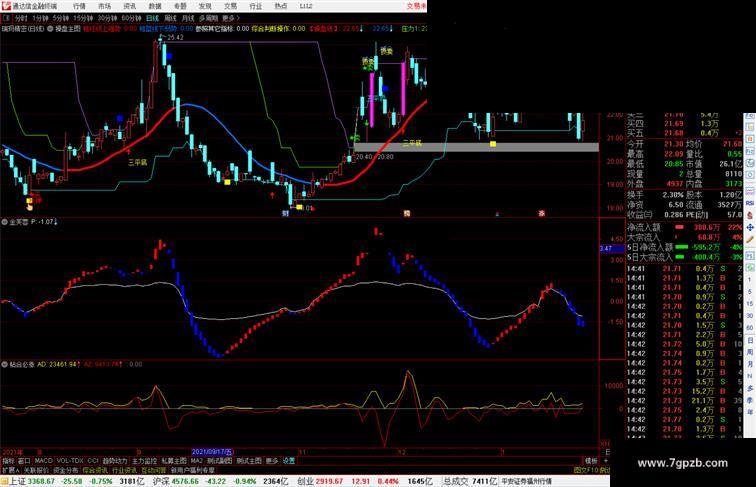Screen dimensions: 756x487
Task: Switch chart to 60分钟 period
Action: 131,18
